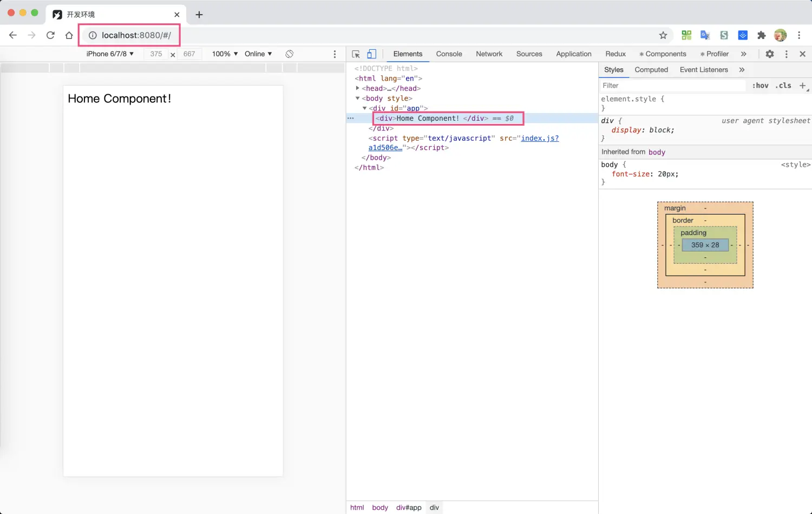Switch to the Computed styles tab
Screen dimensions: 812x514
[x=651, y=70]
